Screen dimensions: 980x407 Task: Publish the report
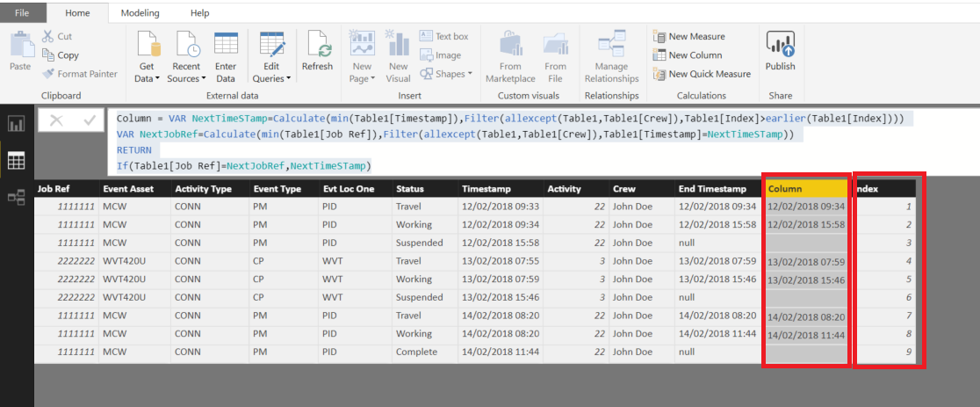pyautogui.click(x=780, y=51)
